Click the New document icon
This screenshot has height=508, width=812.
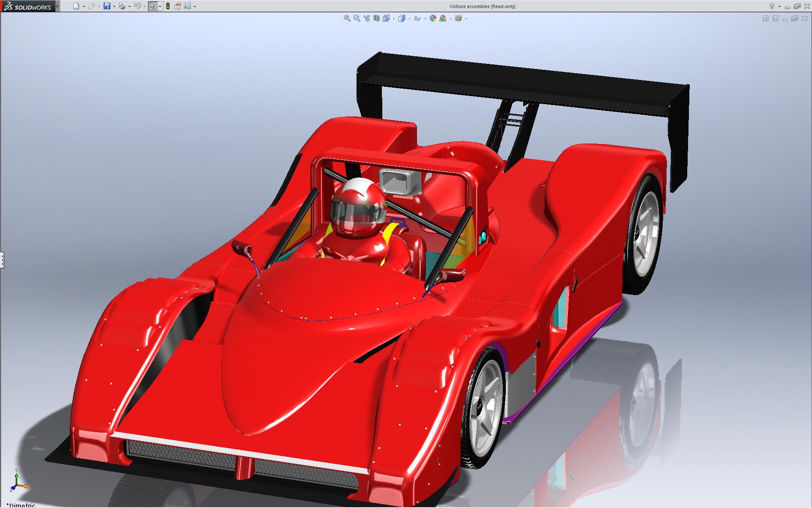point(76,6)
